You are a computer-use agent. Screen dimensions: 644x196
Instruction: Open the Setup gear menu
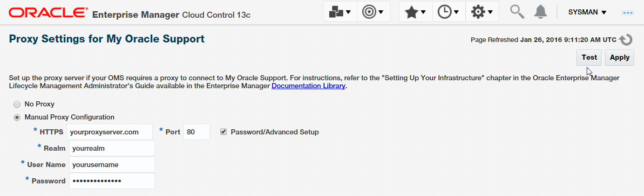(482, 12)
